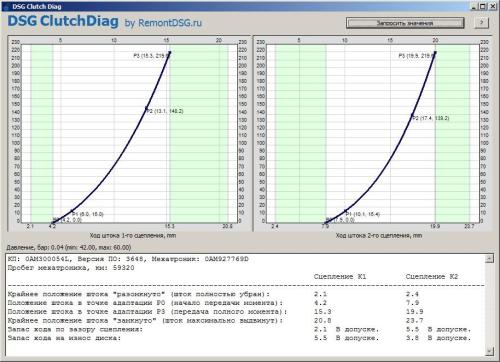500x362 pixels.
Task: Click the log panel scroll down arrow
Action: tap(489, 350)
